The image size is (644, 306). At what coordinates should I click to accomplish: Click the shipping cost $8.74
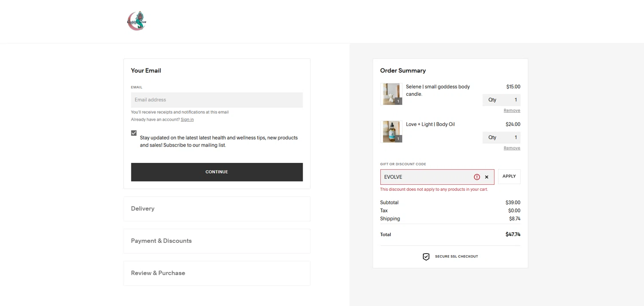(x=514, y=219)
